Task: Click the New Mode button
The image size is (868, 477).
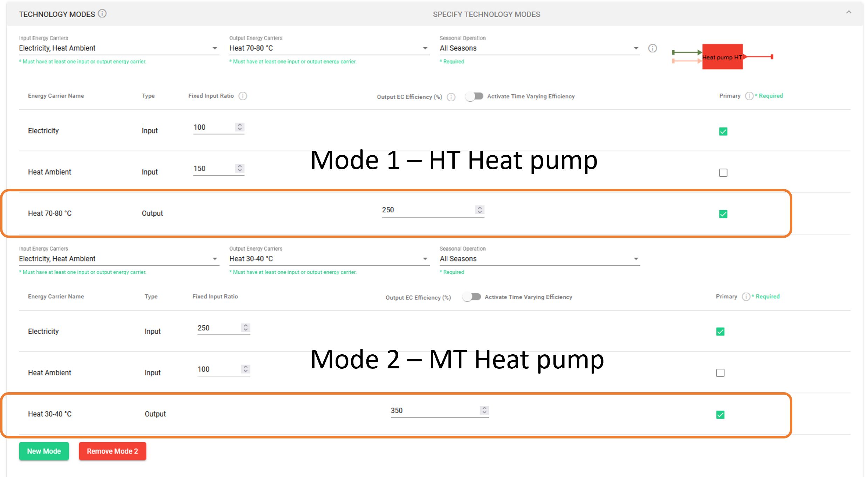Action: click(x=44, y=451)
